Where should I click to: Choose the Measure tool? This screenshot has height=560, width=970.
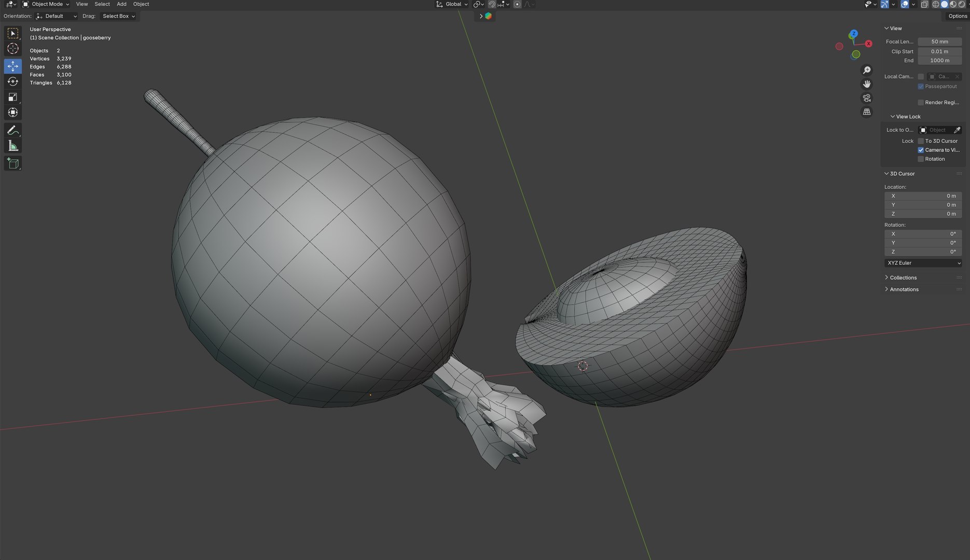pos(13,146)
